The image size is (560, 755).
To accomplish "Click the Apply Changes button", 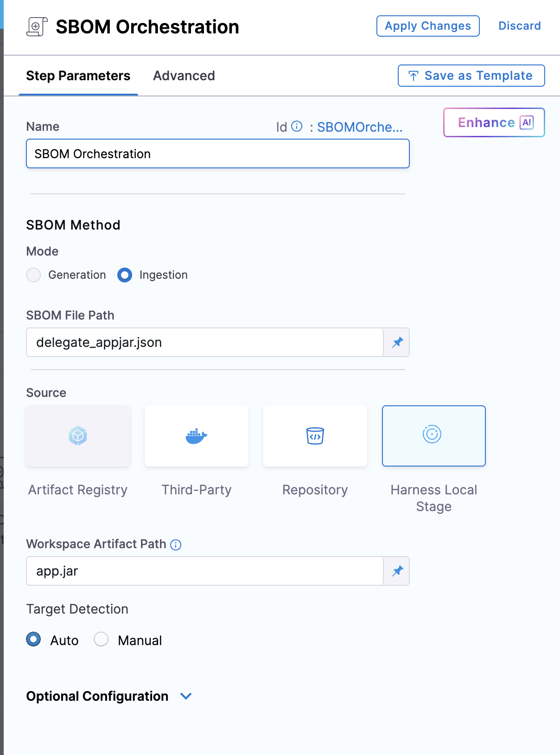I will (x=427, y=26).
